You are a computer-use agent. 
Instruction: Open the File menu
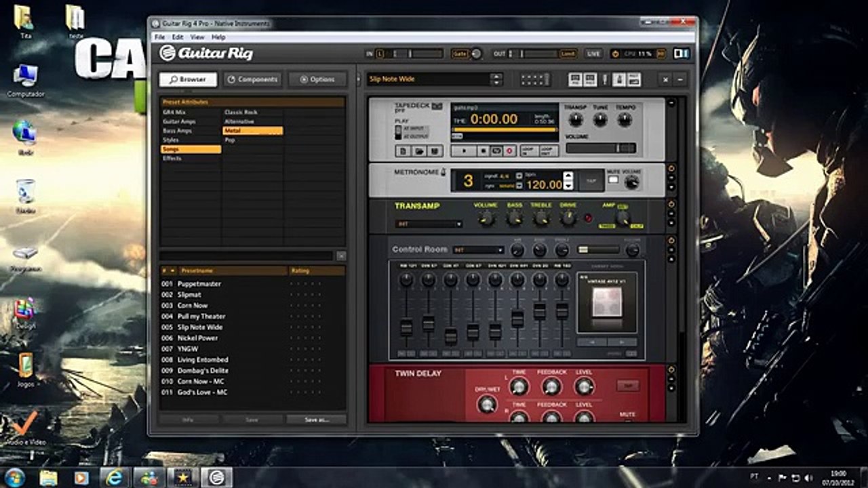click(x=159, y=37)
